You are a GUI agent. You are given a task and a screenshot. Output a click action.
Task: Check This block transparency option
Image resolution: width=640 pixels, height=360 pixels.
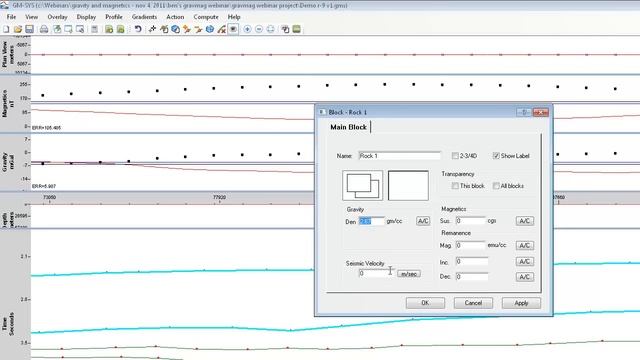[x=455, y=186]
